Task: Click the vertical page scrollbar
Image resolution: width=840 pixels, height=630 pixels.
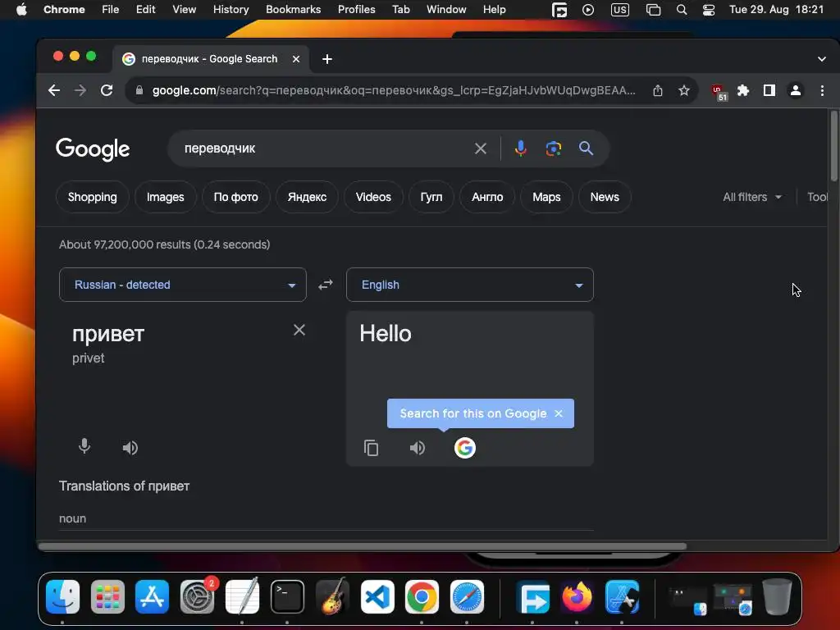Action: 833,146
